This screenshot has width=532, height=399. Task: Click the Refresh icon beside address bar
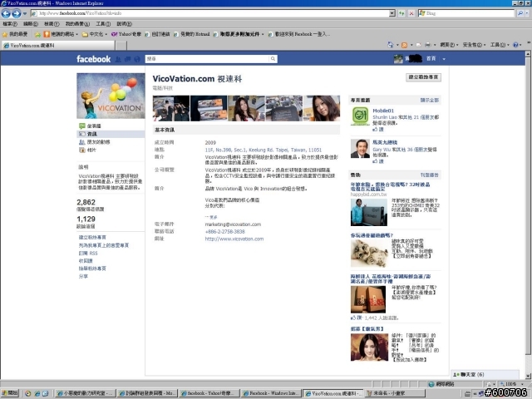[x=401, y=13]
